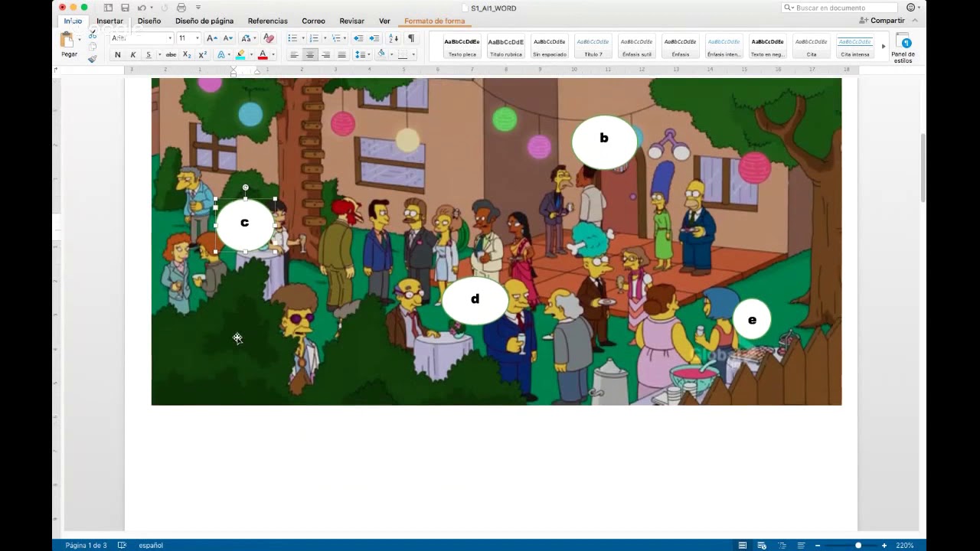980x551 pixels.
Task: Open the font size 11 dropdown
Action: click(198, 38)
